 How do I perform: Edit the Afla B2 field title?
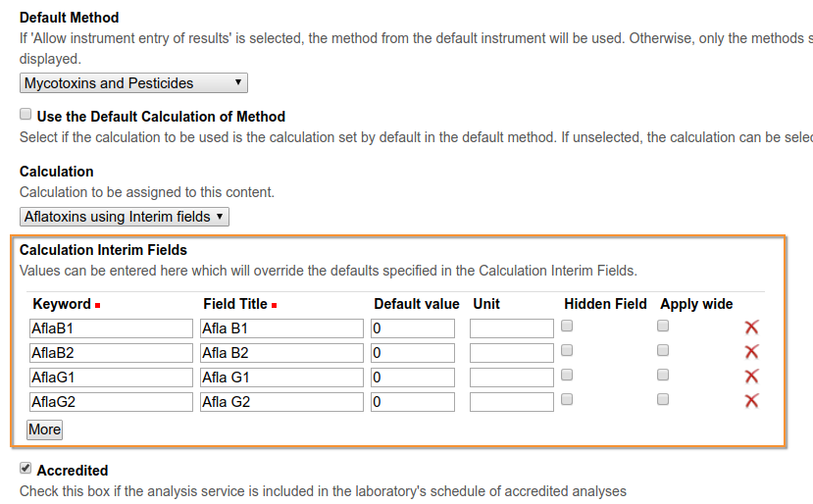coord(281,353)
